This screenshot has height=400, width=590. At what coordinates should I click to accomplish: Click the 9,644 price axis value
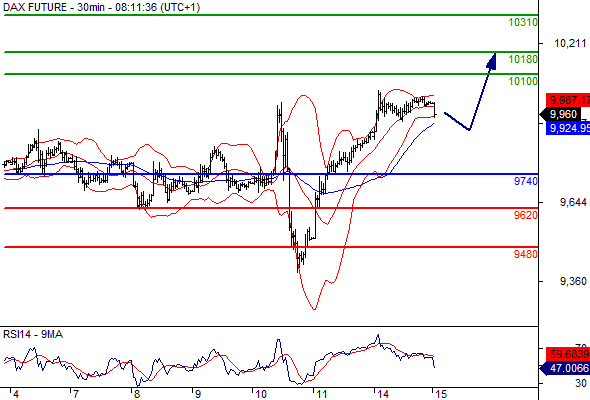point(573,202)
